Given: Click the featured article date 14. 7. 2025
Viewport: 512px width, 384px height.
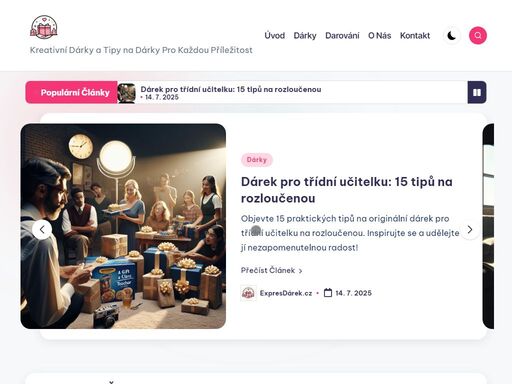Looking at the screenshot, I should (354, 293).
